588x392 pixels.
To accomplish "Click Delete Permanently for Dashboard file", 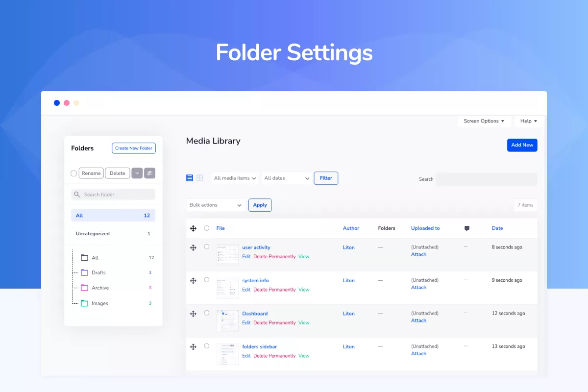I will (x=274, y=323).
